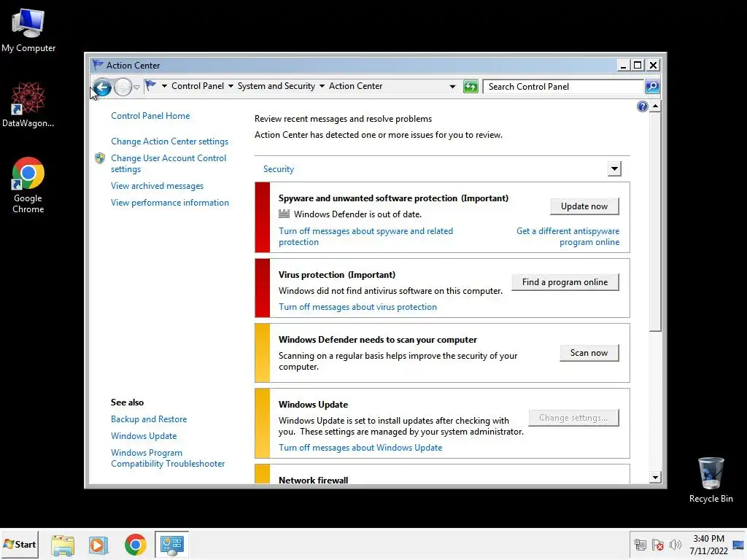The image size is (747, 560).
Task: Select Google Chrome desktop shortcut
Action: coord(28,184)
